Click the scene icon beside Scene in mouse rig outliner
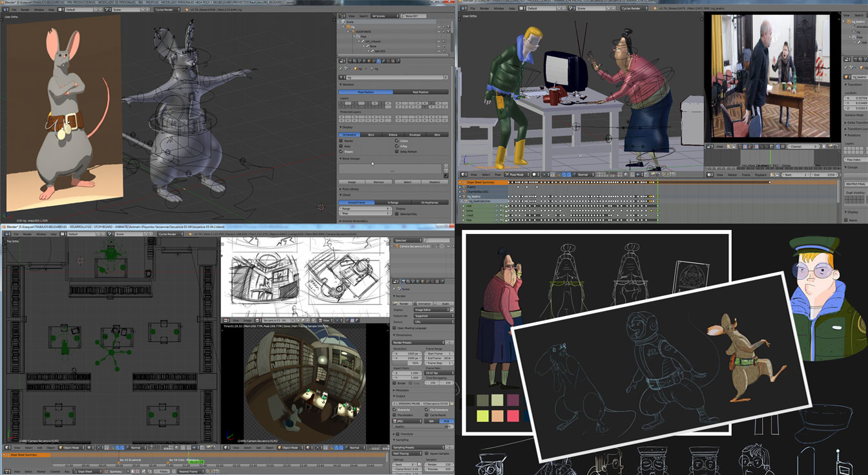The width and height of the screenshot is (868, 475). tap(344, 21)
